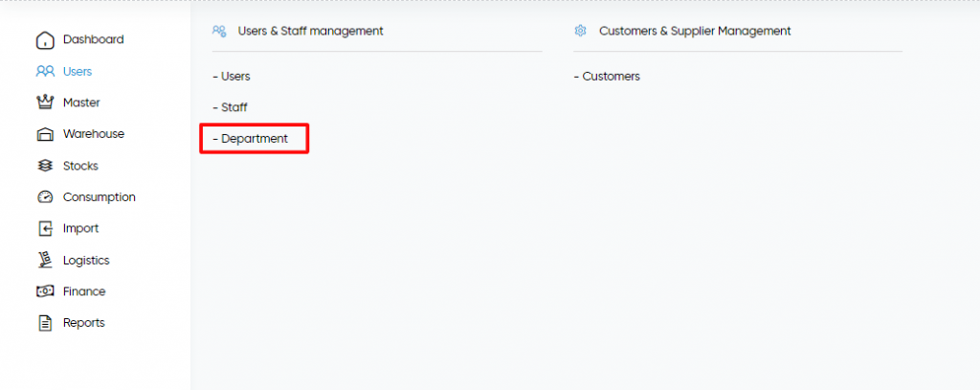
Task: Open the Finance money icon
Action: (45, 291)
